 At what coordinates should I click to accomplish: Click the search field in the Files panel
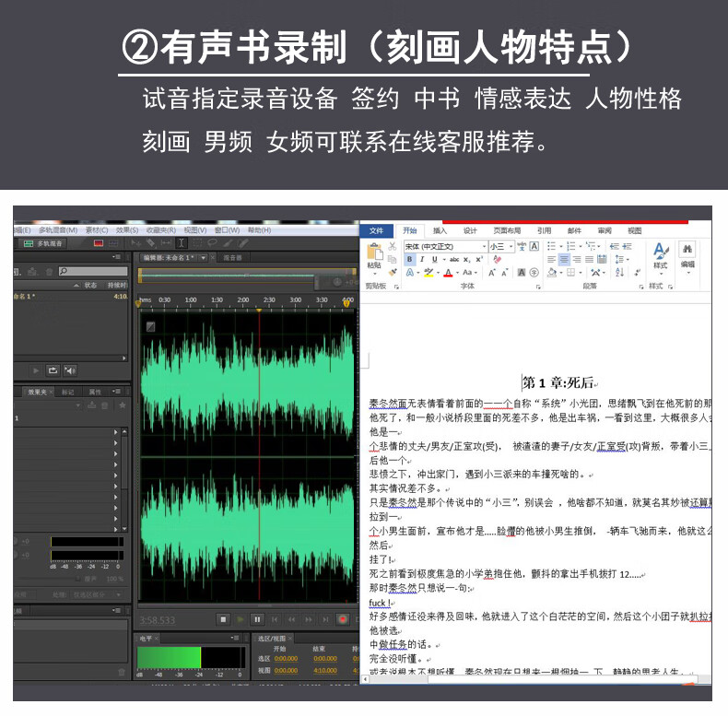(x=93, y=271)
